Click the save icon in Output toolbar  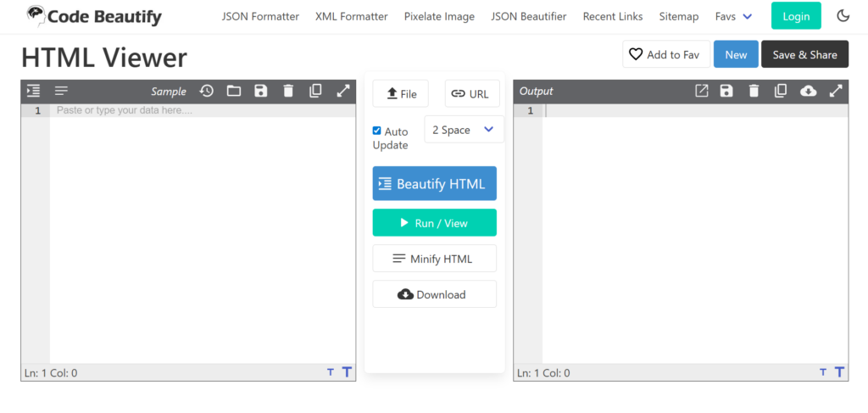[726, 91]
